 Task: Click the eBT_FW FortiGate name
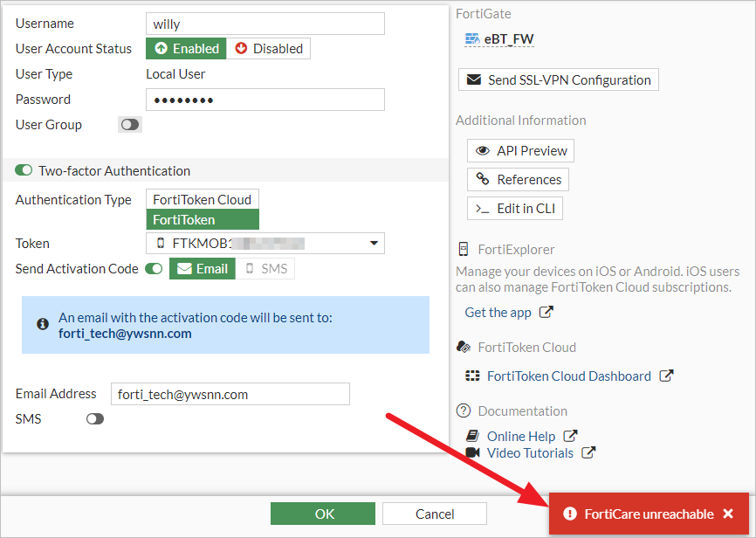[x=509, y=39]
